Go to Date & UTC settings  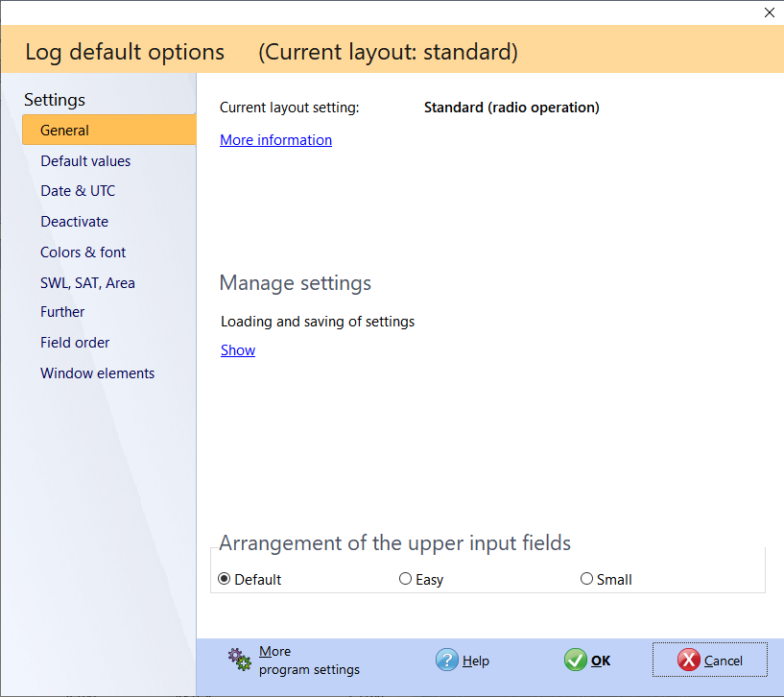tap(78, 191)
